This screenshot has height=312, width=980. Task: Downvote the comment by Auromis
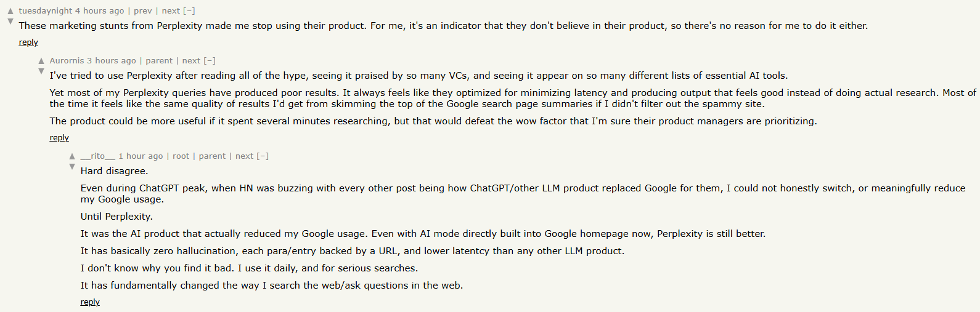(x=41, y=71)
